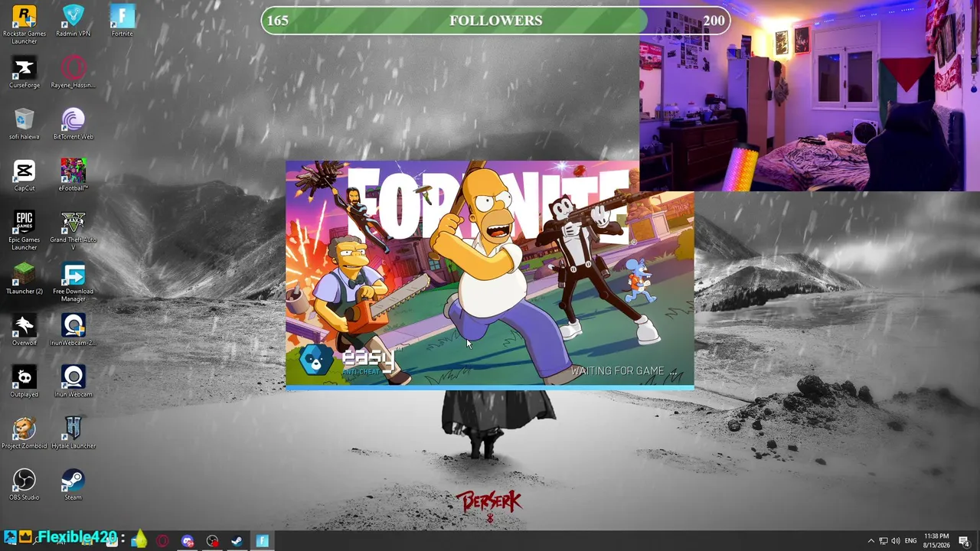Change the ENG input language

point(910,541)
